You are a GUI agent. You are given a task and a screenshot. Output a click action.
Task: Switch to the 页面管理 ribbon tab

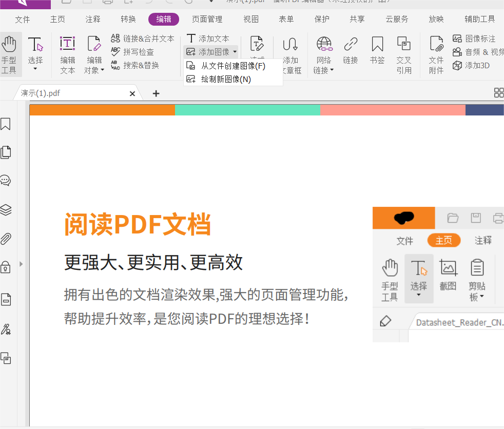click(x=207, y=19)
